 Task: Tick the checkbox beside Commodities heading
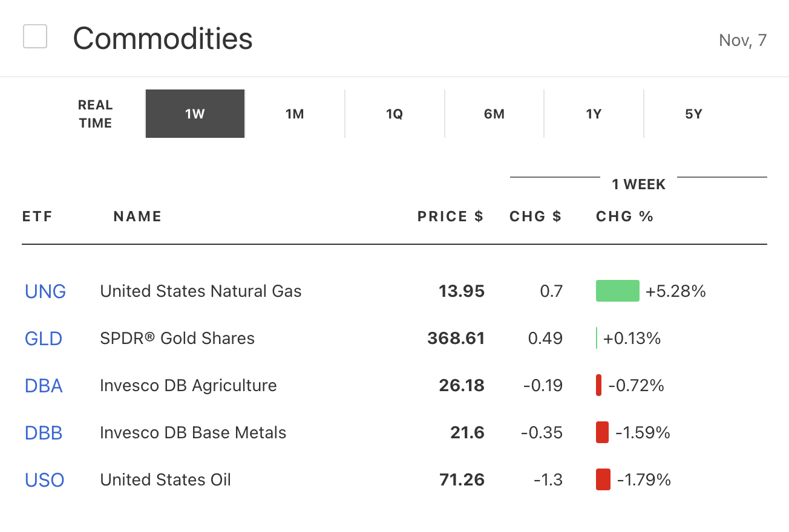[x=35, y=37]
